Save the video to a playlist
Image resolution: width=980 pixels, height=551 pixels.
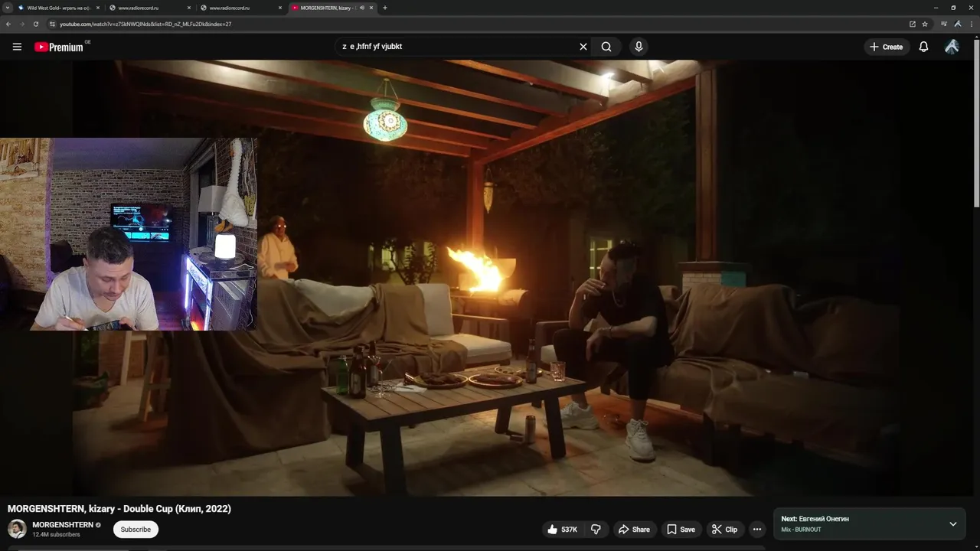point(681,529)
